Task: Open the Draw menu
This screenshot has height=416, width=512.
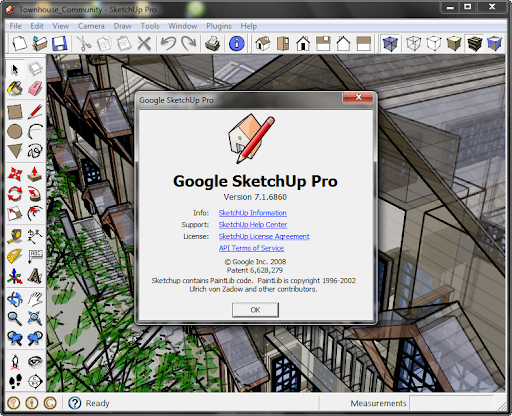Action: 122,26
